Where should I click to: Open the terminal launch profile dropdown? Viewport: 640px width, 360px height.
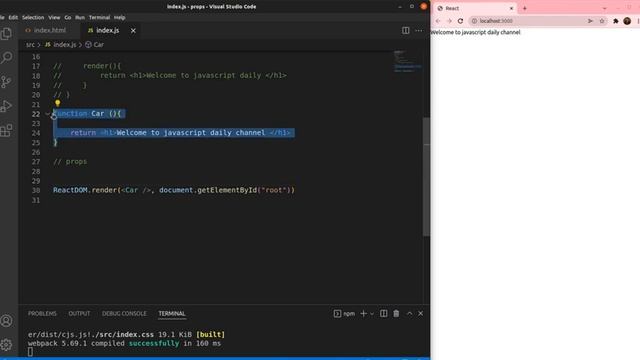coord(372,314)
